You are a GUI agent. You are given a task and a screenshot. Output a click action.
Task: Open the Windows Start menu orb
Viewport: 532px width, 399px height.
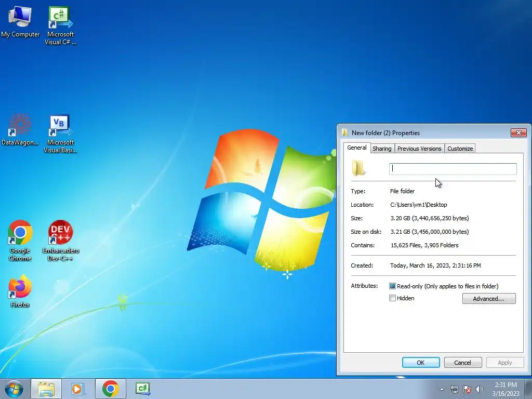click(x=14, y=389)
